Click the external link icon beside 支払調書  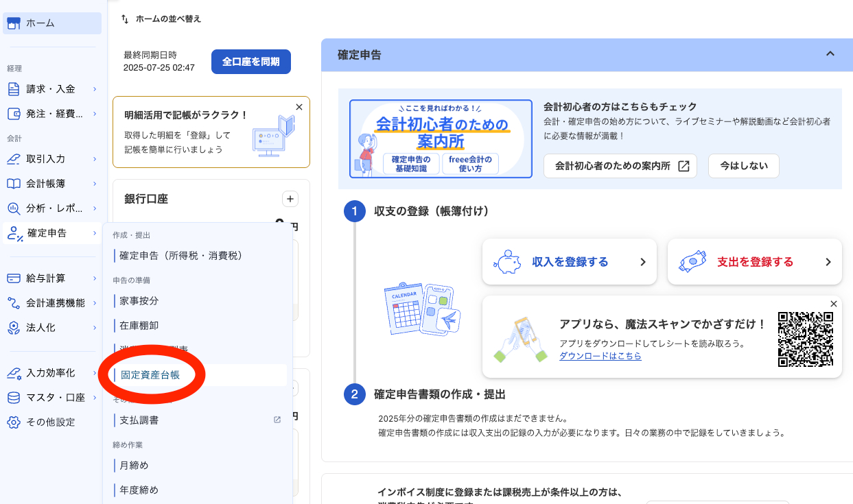(277, 420)
